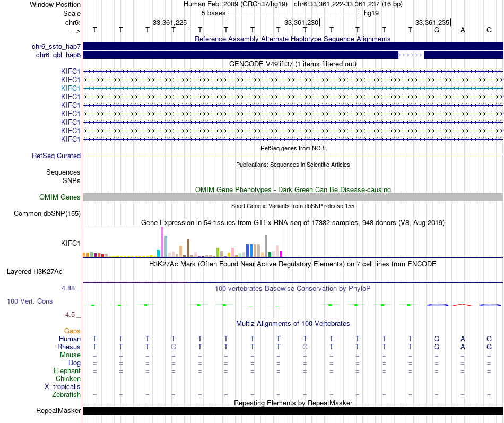Click the SNPs label
This screenshot has height=423, width=504.
pos(72,181)
